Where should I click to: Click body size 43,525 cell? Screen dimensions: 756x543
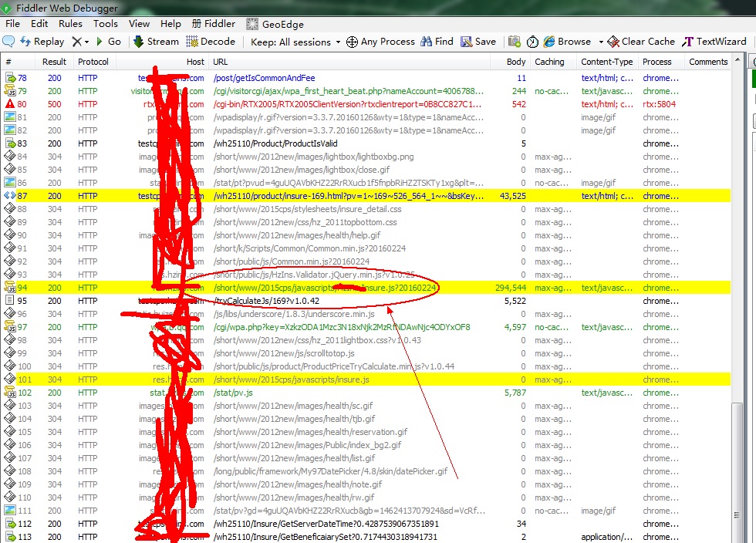513,196
